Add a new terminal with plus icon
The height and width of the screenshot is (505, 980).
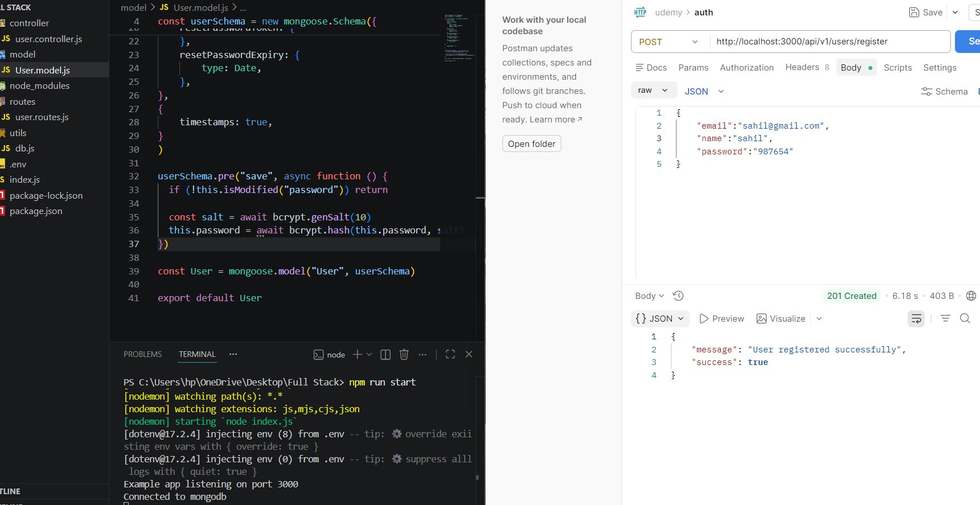pyautogui.click(x=357, y=355)
